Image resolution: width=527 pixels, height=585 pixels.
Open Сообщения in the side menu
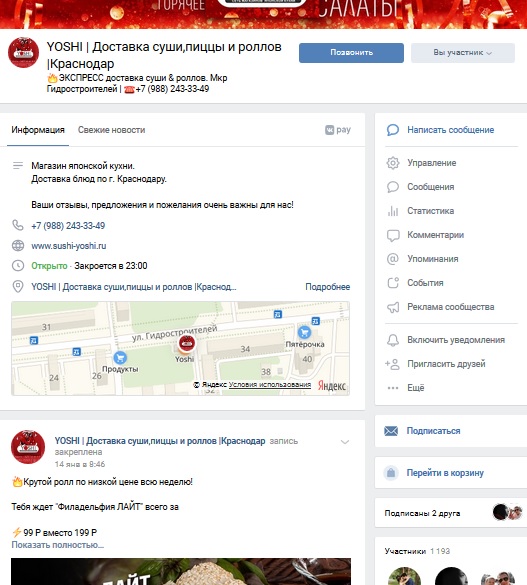tap(430, 187)
